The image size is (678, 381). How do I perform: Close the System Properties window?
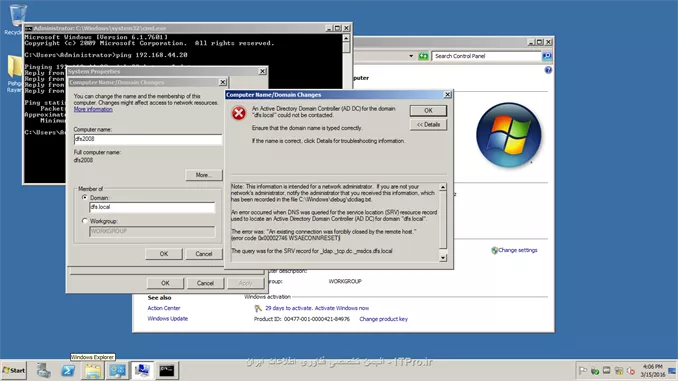pos(262,71)
